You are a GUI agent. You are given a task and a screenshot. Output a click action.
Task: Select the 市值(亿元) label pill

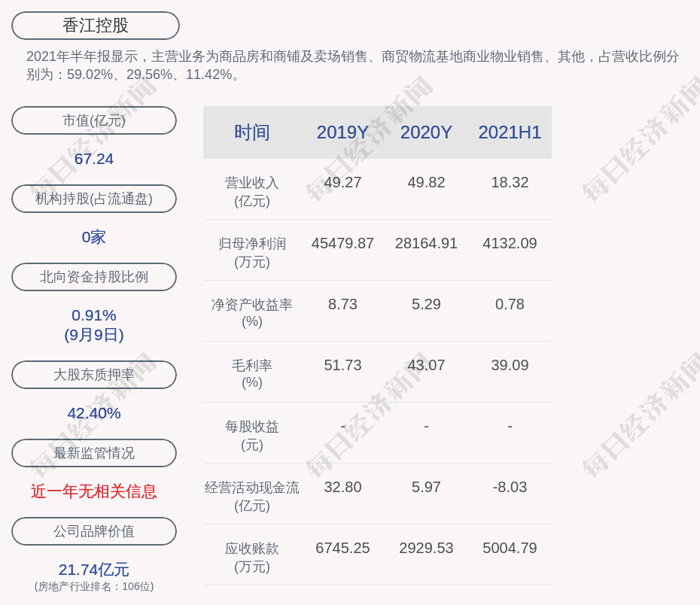pyautogui.click(x=94, y=120)
